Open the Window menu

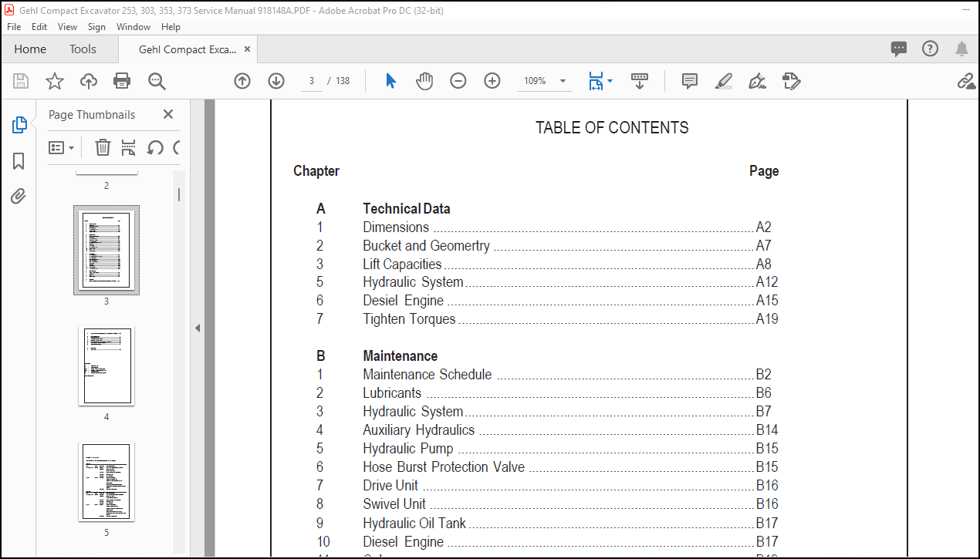[x=133, y=26]
